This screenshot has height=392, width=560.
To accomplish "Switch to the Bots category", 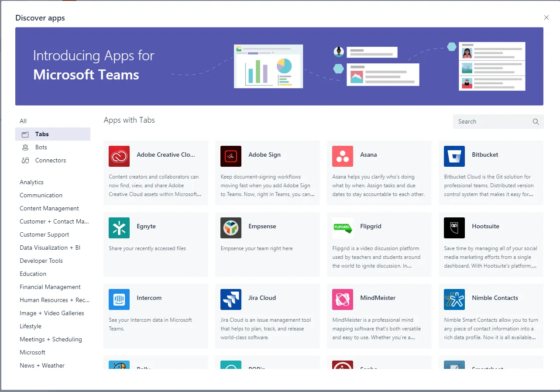I will click(41, 147).
